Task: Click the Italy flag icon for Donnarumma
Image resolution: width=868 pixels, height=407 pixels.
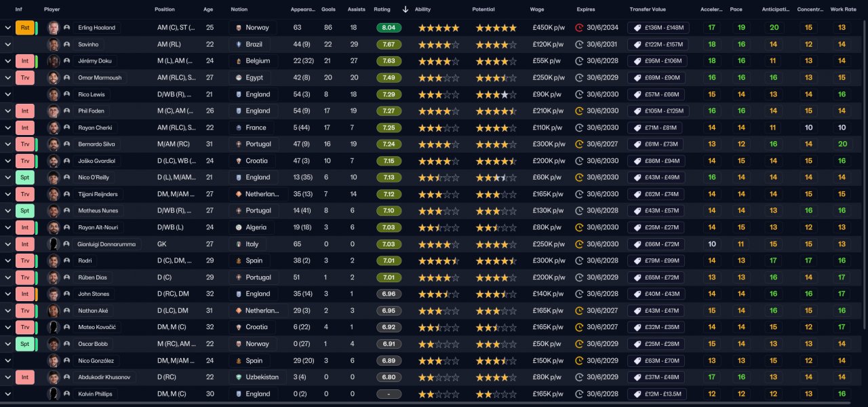Action: coord(239,244)
